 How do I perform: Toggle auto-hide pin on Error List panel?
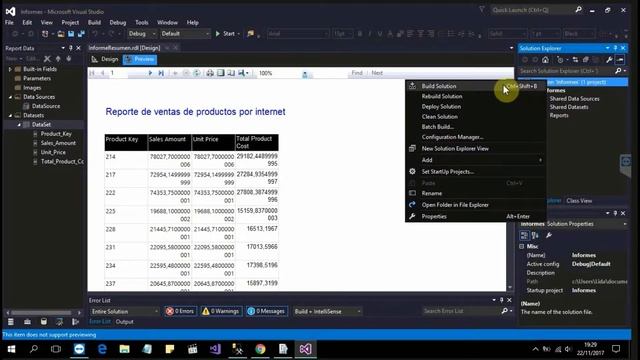click(x=502, y=300)
